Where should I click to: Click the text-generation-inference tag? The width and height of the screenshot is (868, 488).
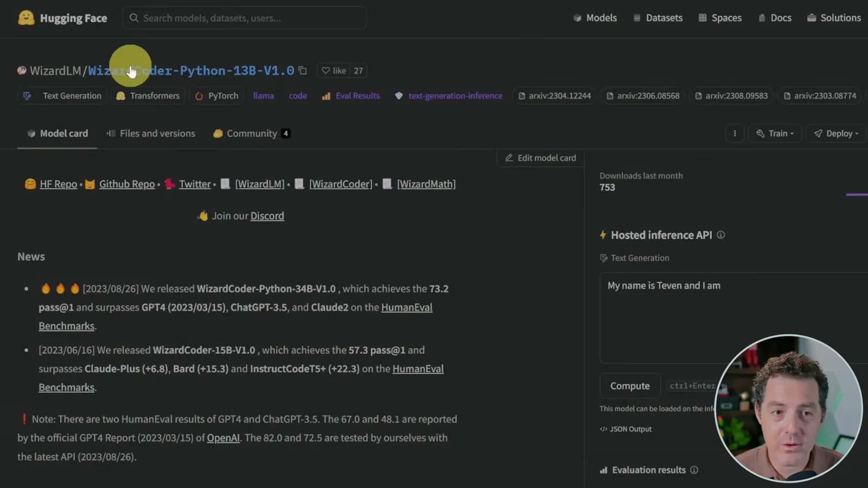click(x=449, y=96)
